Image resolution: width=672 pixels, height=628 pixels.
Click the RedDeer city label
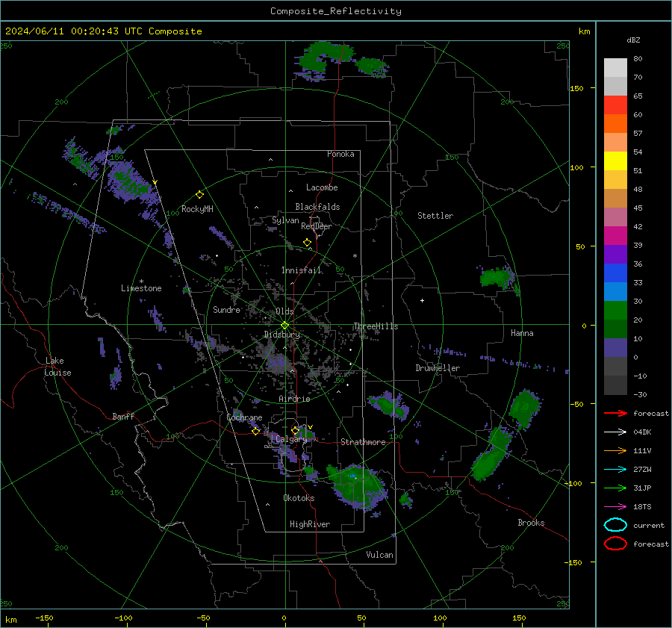[317, 226]
